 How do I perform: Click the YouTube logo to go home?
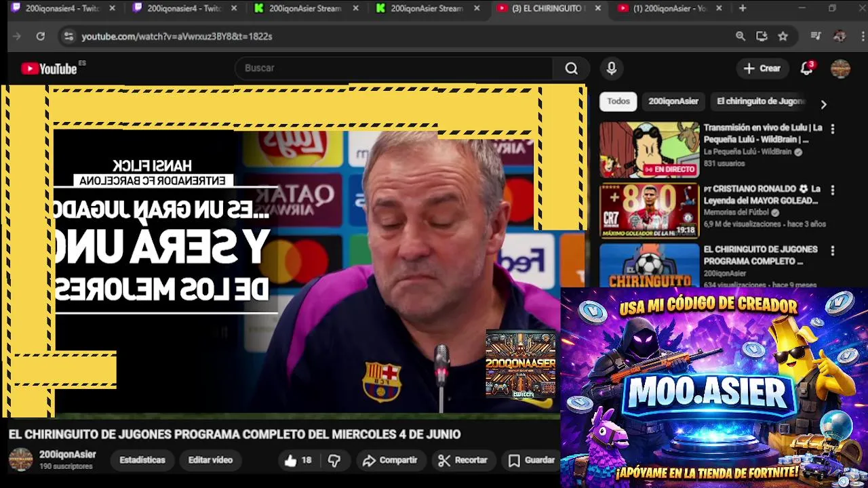click(x=49, y=68)
